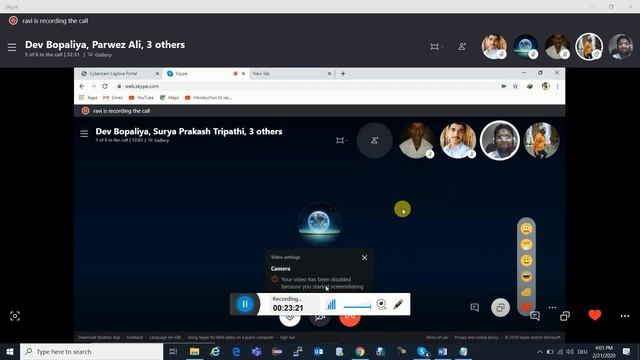640x360 pixels.
Task: Close the Cyberoam Captive Portal tab
Action: 157,73
